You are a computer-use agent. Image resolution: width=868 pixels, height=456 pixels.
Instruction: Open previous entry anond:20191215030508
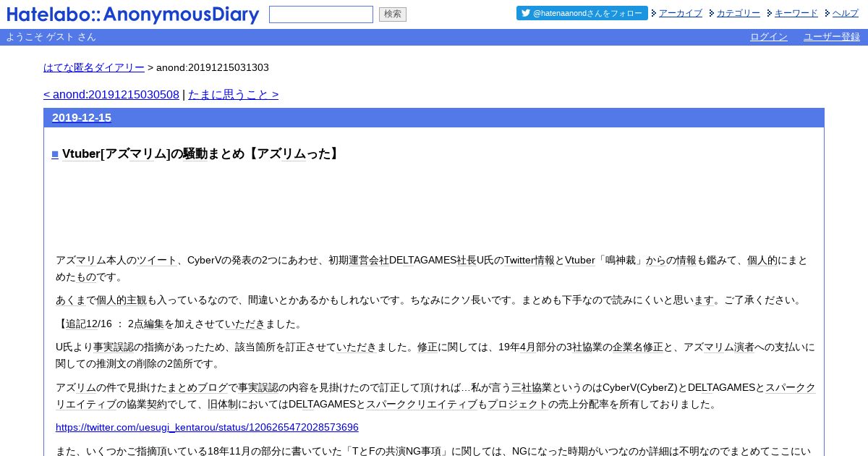click(111, 94)
